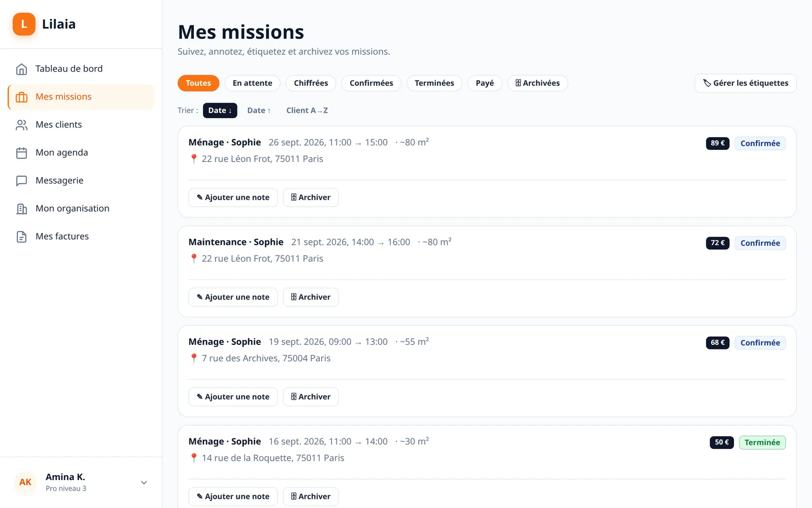Add a note to the Maintenance mission

tap(233, 297)
